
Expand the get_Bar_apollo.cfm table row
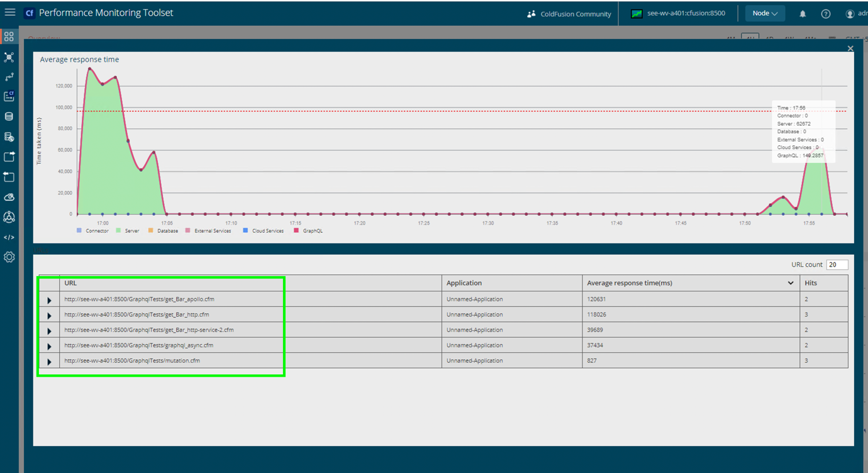48,300
